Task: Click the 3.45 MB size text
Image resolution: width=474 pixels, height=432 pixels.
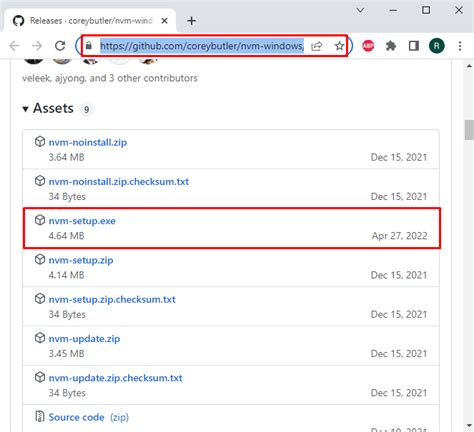Action: pos(66,354)
